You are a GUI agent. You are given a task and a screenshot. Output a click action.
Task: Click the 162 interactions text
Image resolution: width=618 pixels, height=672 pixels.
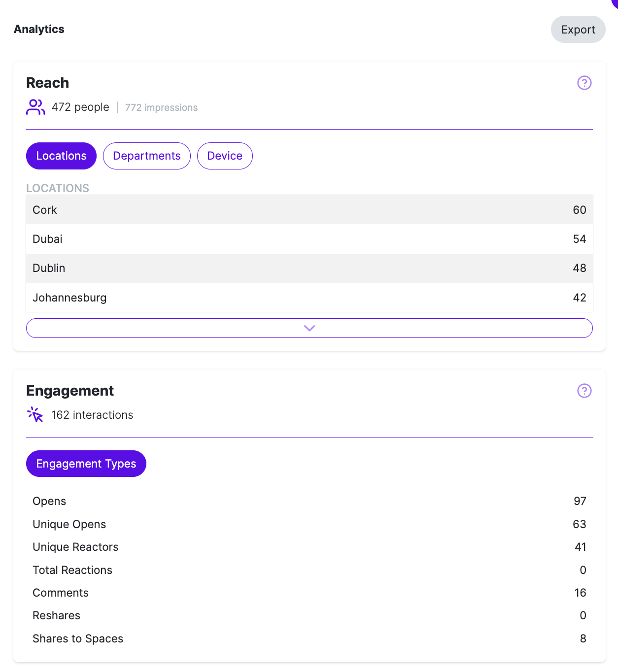tap(92, 415)
